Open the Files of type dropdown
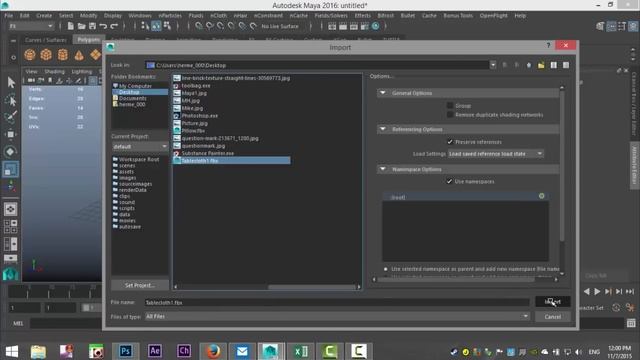The image size is (640, 360). [337, 316]
